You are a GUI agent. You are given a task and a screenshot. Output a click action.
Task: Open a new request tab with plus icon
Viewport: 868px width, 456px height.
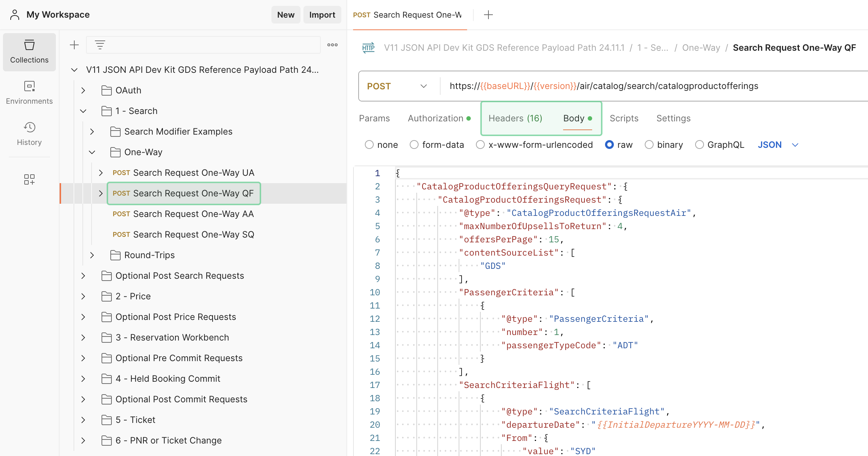(x=488, y=15)
